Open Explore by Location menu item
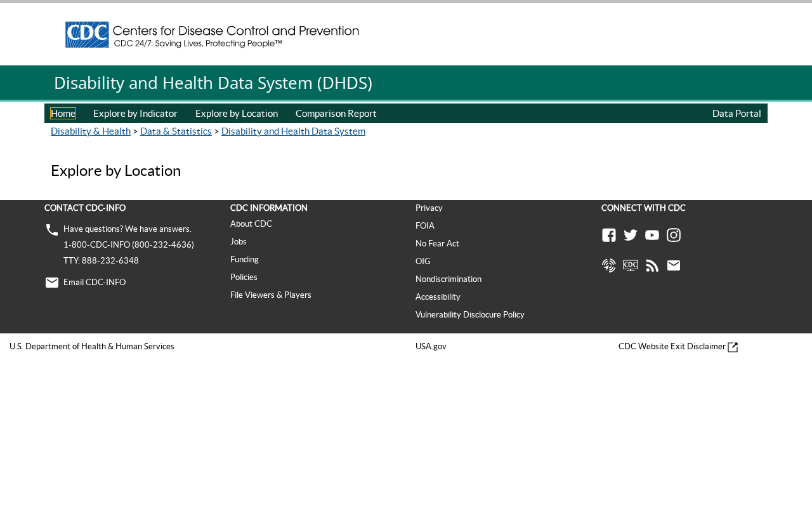 point(237,113)
